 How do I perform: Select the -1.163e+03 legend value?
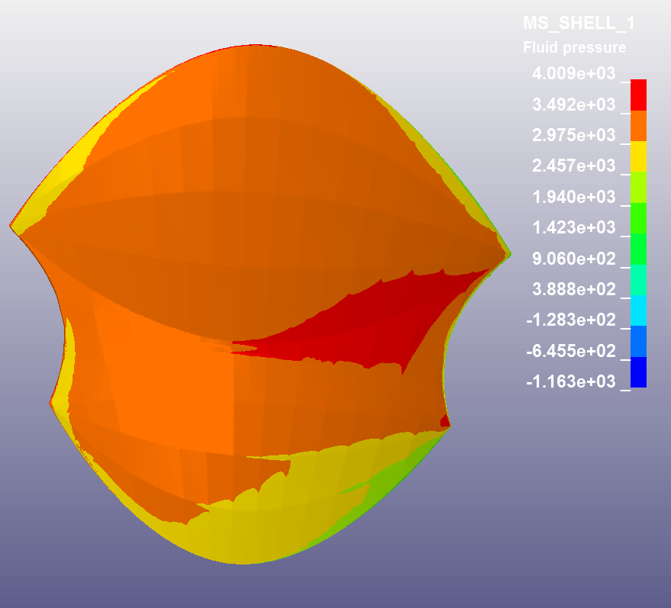[x=570, y=381]
